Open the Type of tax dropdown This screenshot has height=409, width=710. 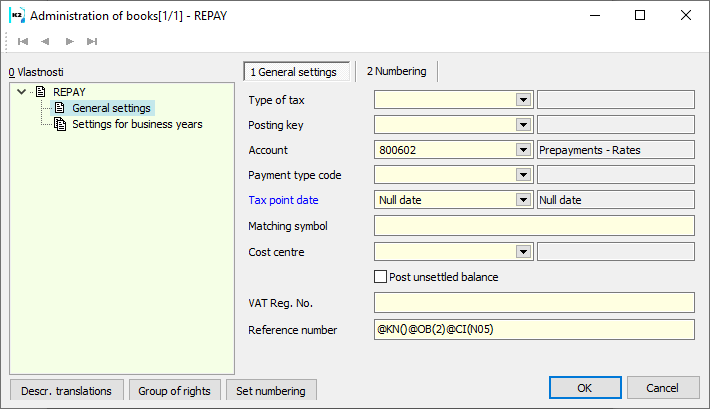(523, 99)
